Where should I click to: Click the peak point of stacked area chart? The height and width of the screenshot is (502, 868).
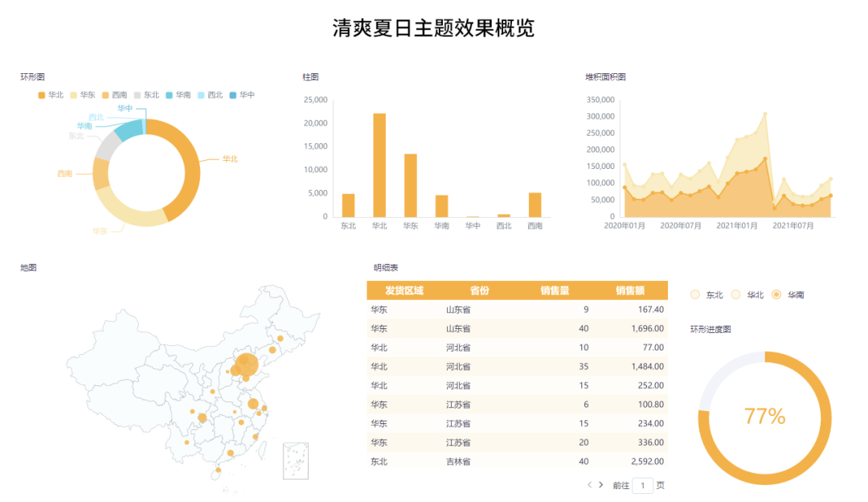tap(765, 113)
